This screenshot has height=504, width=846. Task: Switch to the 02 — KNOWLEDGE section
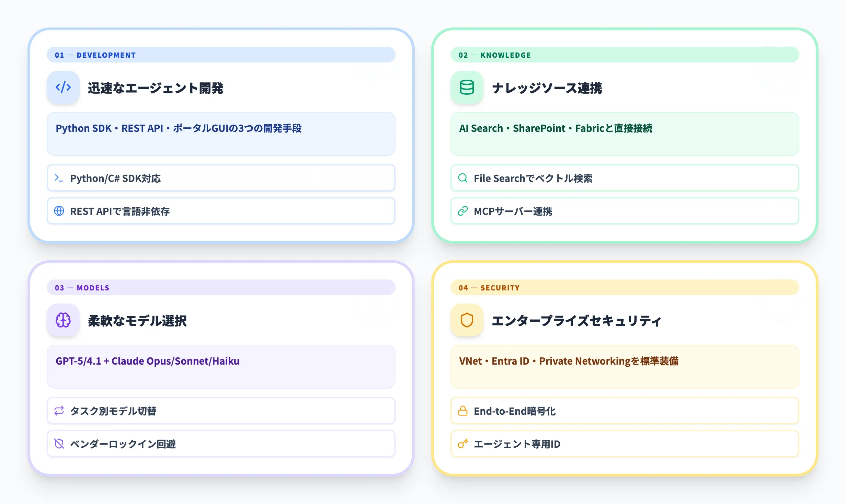(625, 55)
